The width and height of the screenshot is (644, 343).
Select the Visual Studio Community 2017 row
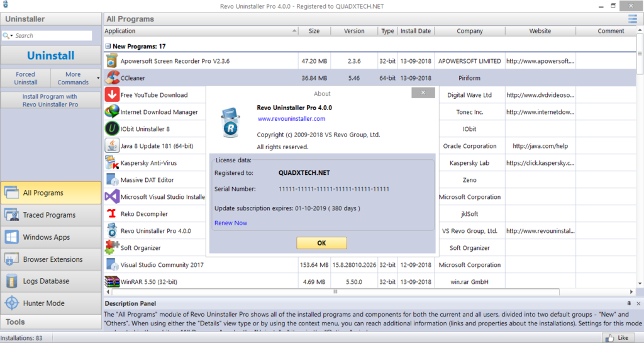coord(370,264)
